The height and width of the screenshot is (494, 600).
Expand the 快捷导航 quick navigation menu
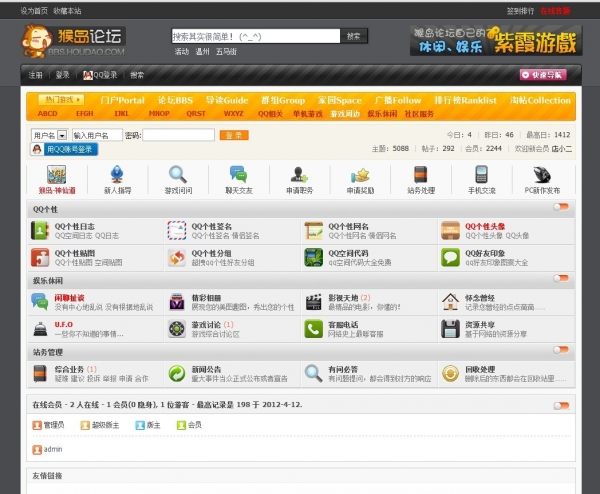[543, 74]
